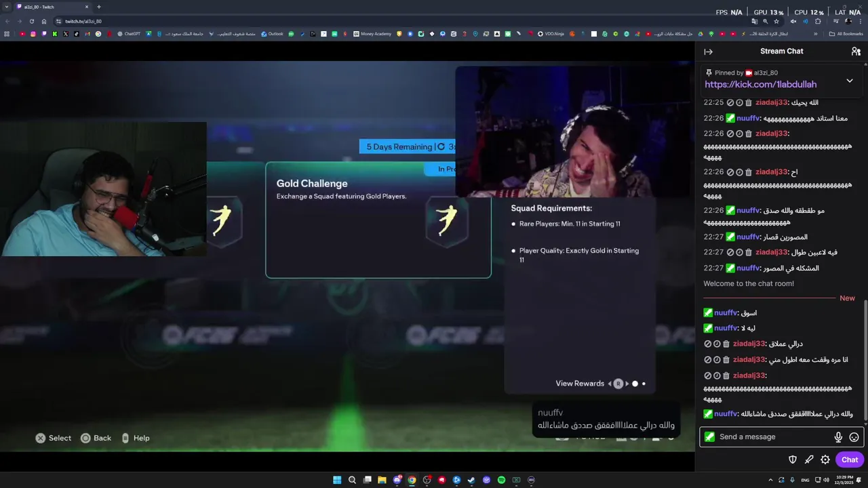Delete ziadalj33's 'اح' chat message
The height and width of the screenshot is (488, 868).
[x=749, y=172]
